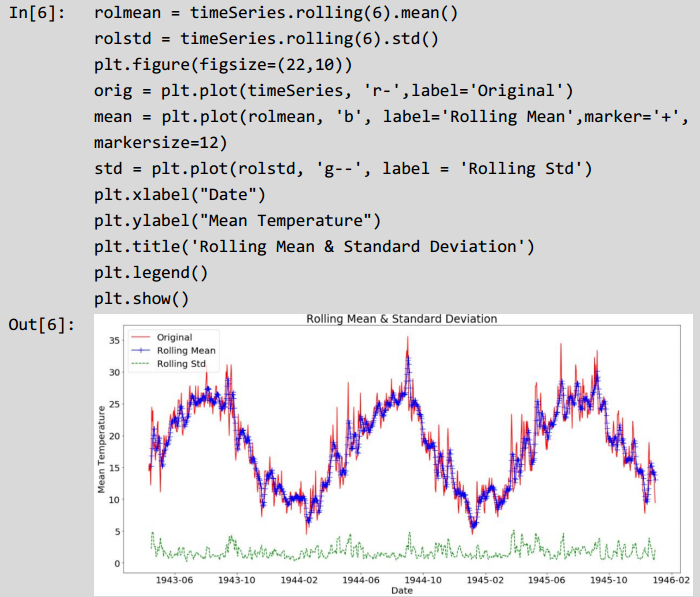Click the 1944-02 x-axis tick label
This screenshot has width=700, height=597.
click(x=299, y=580)
